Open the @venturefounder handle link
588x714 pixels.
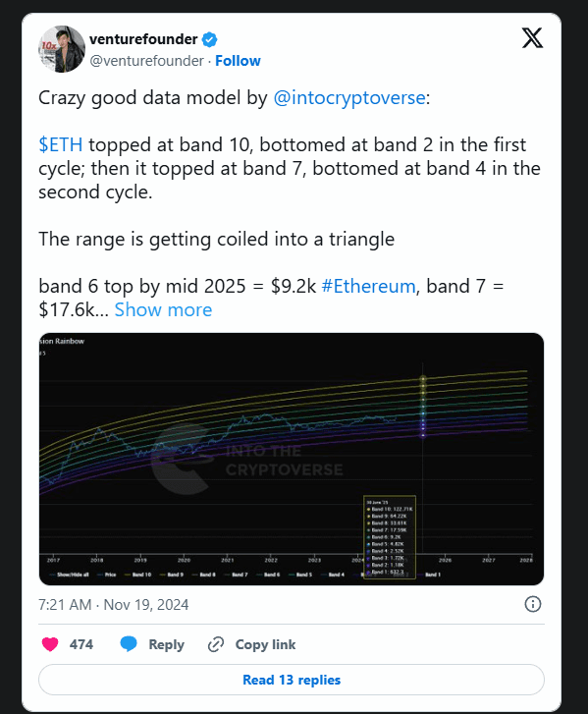point(146,61)
